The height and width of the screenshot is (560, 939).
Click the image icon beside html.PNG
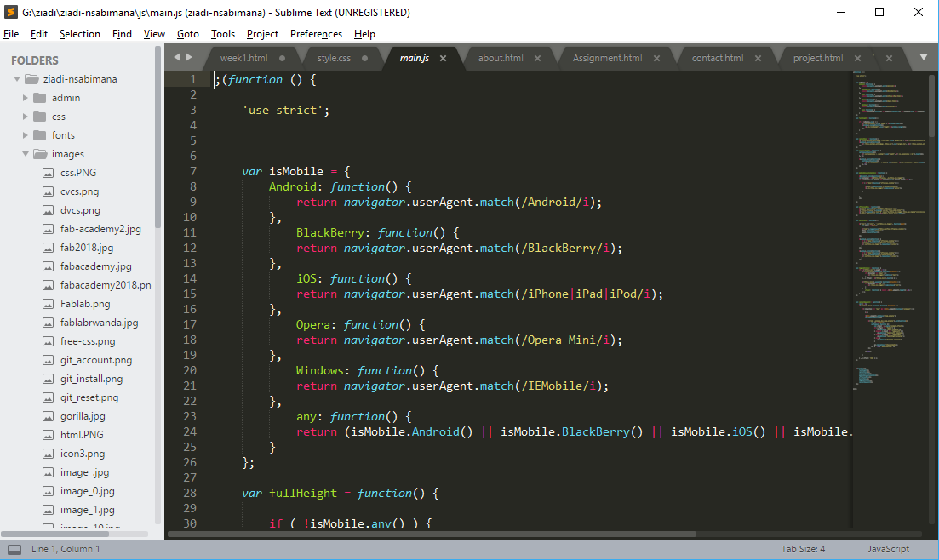coord(49,434)
